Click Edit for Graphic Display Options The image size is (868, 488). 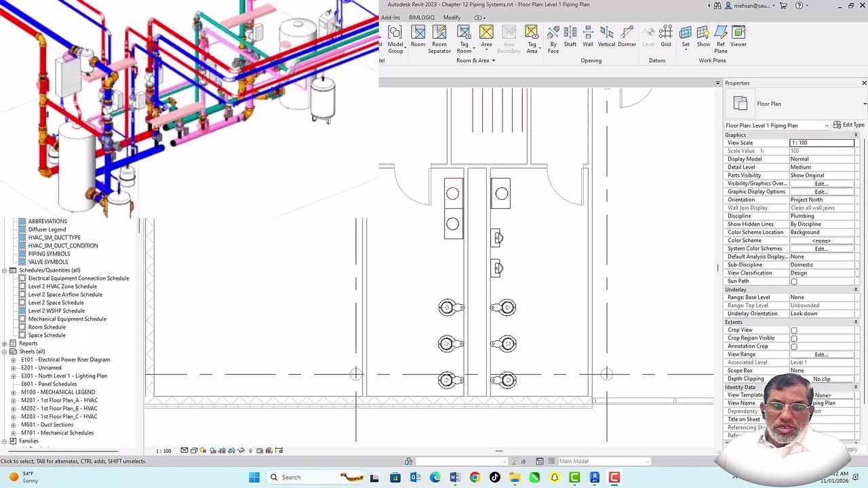click(821, 192)
